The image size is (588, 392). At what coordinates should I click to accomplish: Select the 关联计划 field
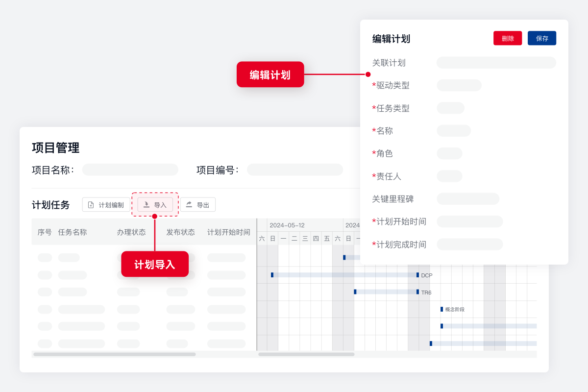496,63
